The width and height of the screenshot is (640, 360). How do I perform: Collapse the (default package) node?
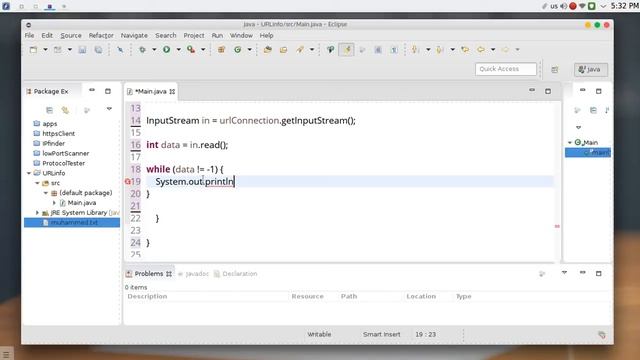(x=46, y=193)
